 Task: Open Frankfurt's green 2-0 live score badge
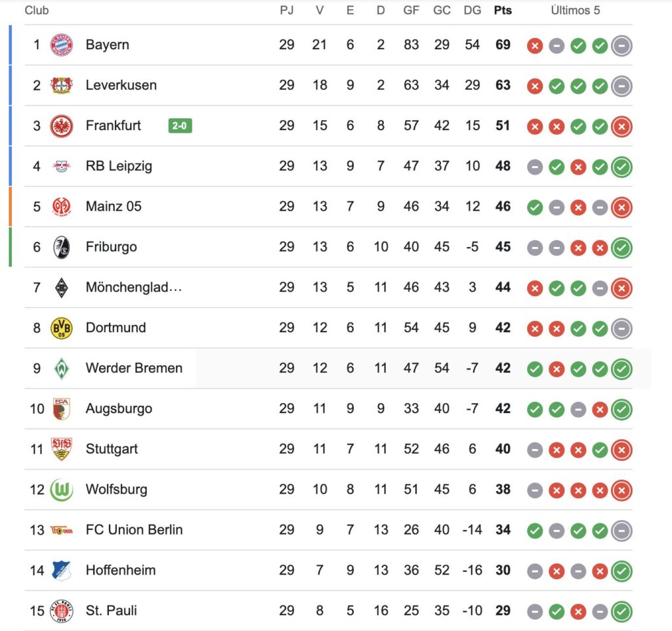pyautogui.click(x=180, y=125)
